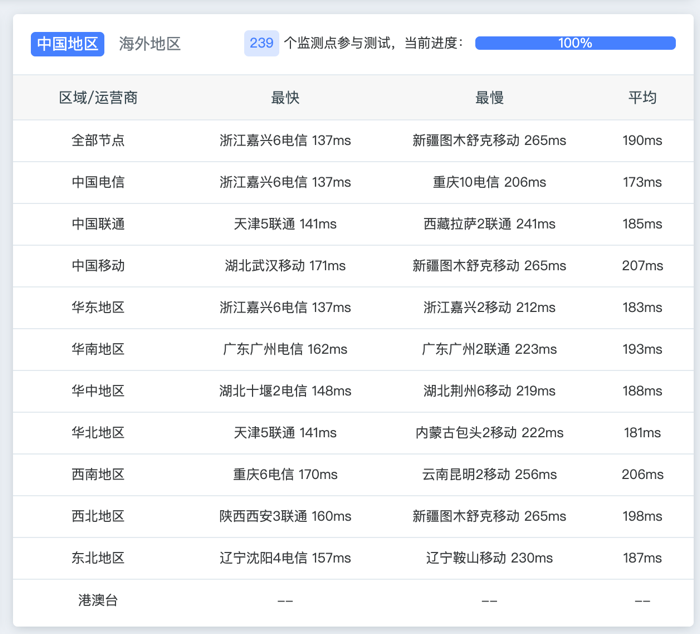Viewport: 700px width, 634px height.
Task: Click 重庆6电信 170ms cell
Action: (x=285, y=474)
